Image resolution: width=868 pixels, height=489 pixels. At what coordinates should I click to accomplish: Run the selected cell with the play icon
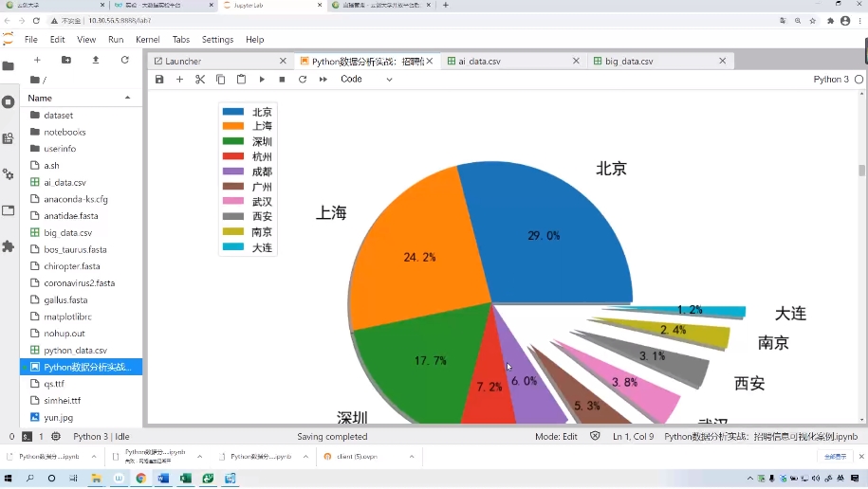pos(262,80)
